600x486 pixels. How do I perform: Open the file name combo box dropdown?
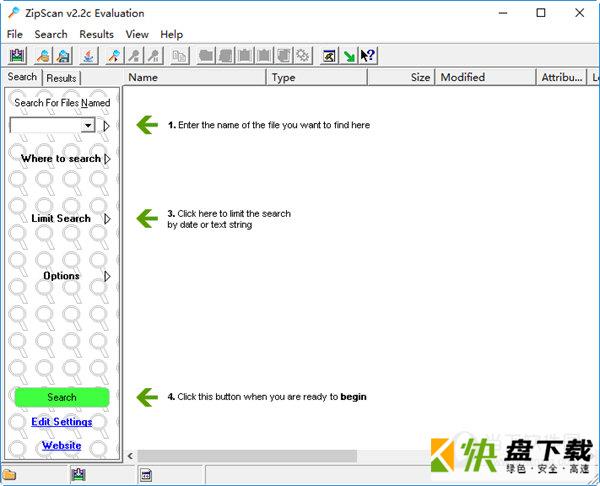[x=88, y=125]
